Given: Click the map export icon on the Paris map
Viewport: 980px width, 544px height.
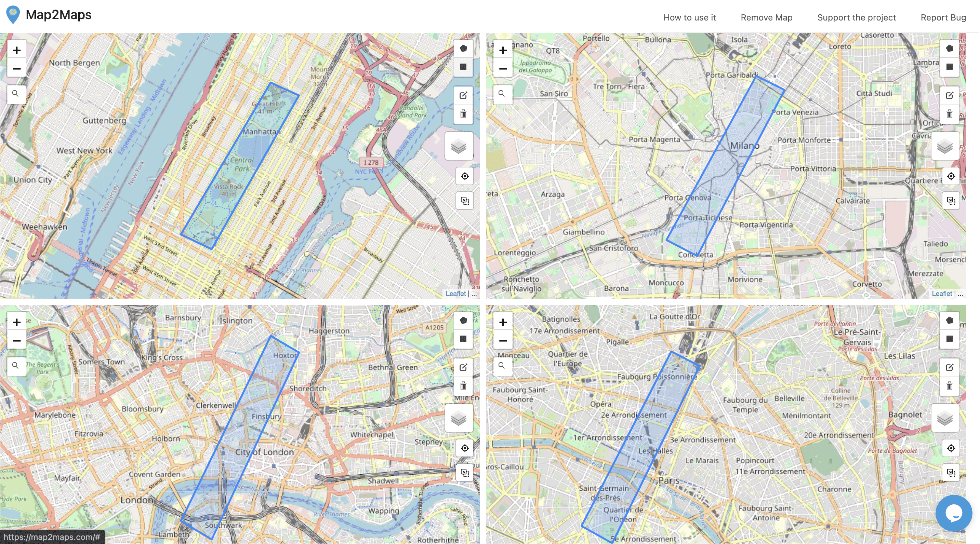Looking at the screenshot, I should [x=951, y=473].
